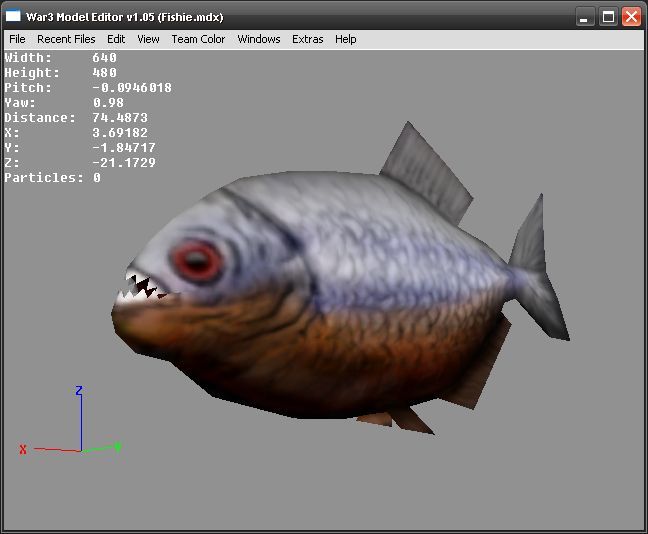The width and height of the screenshot is (648, 534).
Task: Open the Edit menu
Action: [x=116, y=39]
